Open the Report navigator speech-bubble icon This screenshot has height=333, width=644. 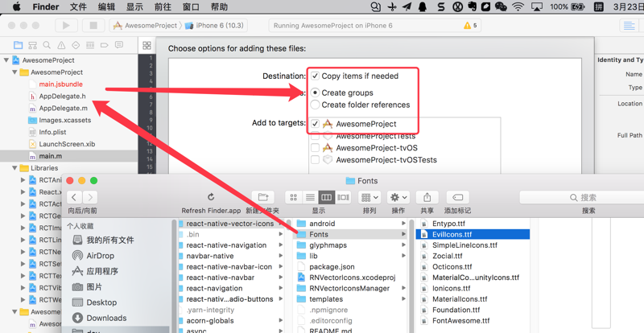pyautogui.click(x=119, y=45)
